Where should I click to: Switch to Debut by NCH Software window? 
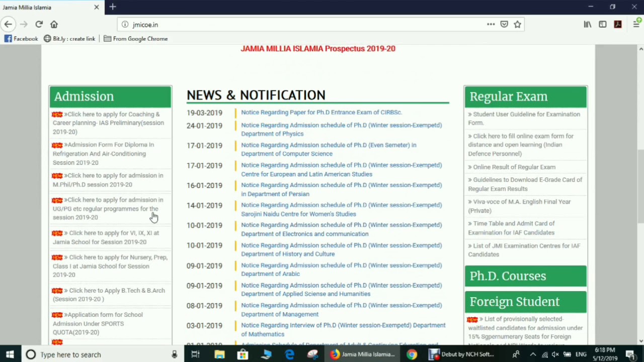coord(462,354)
